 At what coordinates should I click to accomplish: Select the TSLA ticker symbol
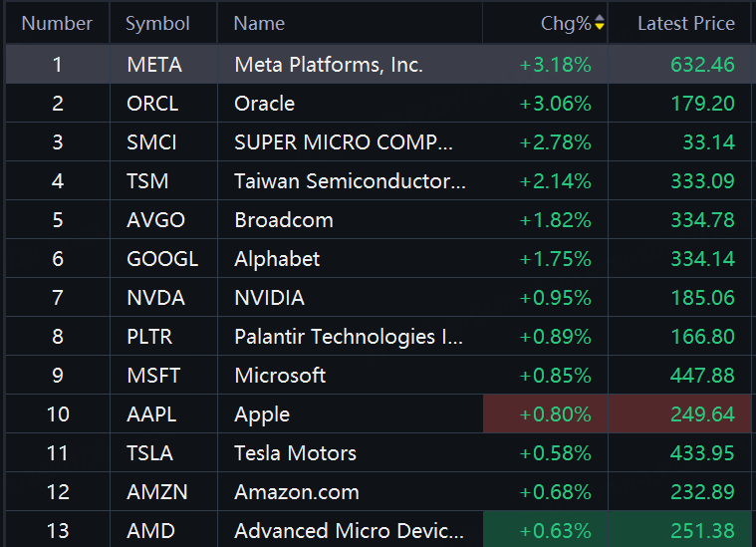coord(150,453)
